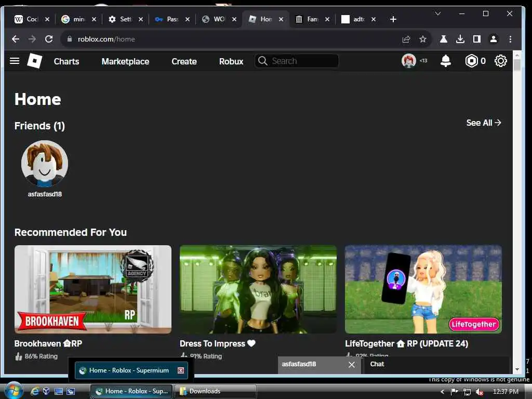This screenshot has width=532, height=399.
Task: Close the Passwords tab
Action: click(x=187, y=19)
